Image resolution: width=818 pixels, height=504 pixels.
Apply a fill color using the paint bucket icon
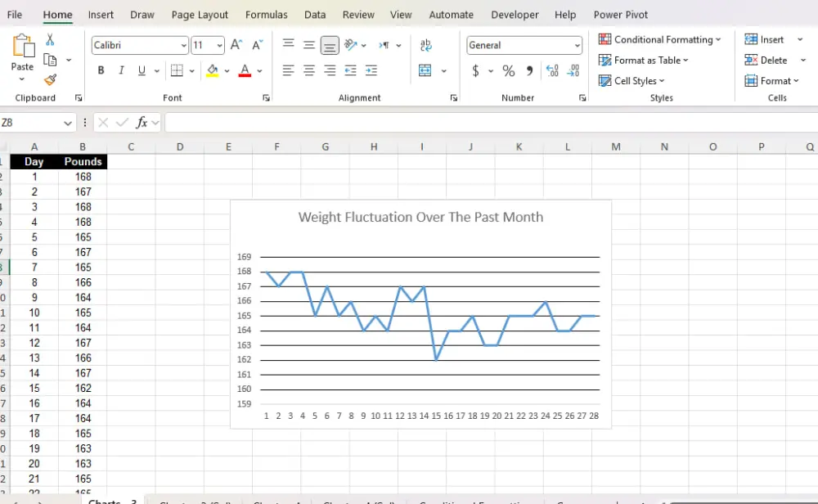[x=213, y=70]
